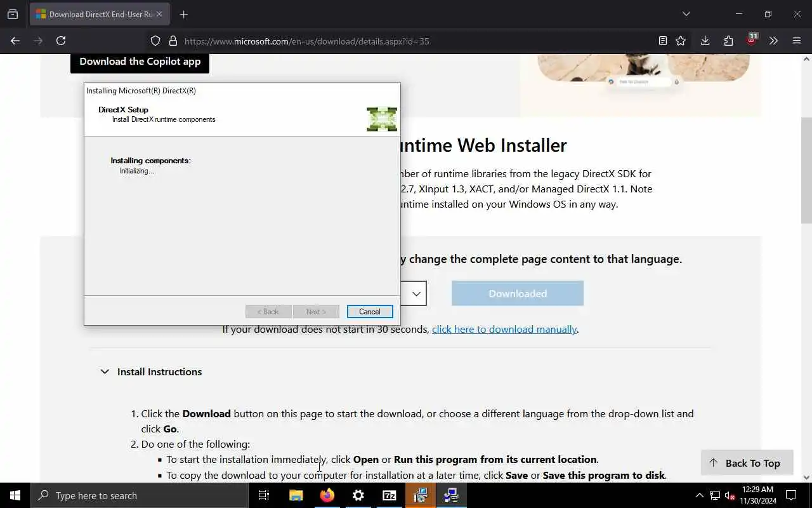Show hidden system tray icons

coord(699,495)
